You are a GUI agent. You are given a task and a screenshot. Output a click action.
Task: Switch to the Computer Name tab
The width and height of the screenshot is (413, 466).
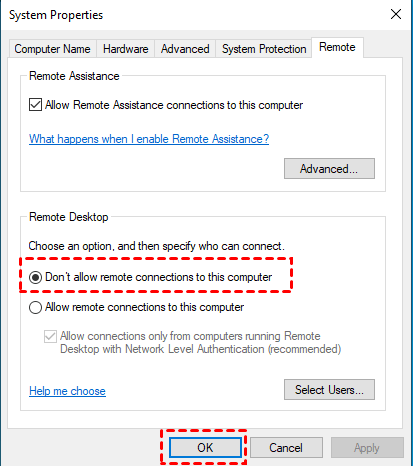52,49
